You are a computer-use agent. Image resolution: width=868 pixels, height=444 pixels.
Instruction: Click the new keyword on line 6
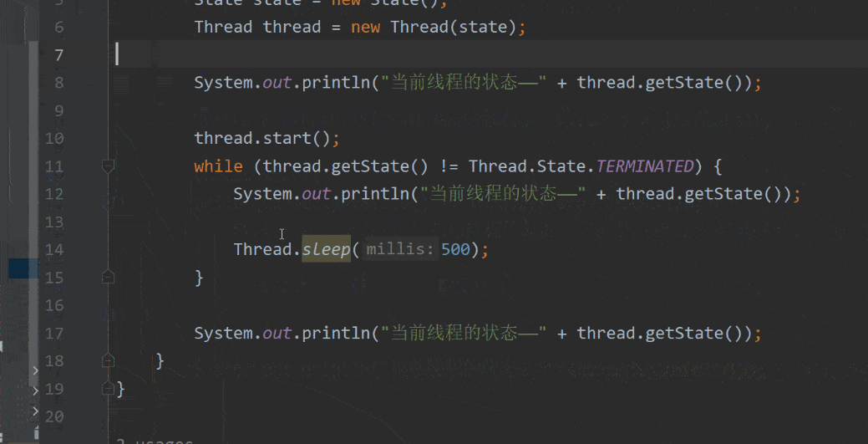coord(365,27)
